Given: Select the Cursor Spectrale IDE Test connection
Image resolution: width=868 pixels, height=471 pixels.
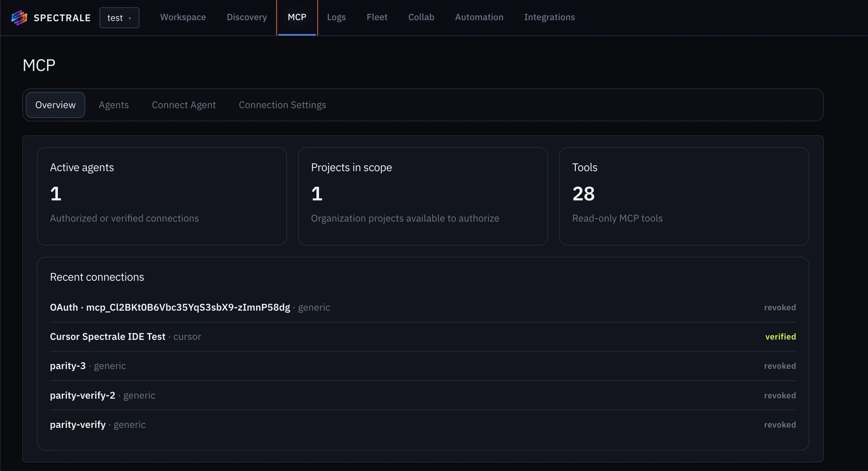Looking at the screenshot, I should (x=422, y=337).
